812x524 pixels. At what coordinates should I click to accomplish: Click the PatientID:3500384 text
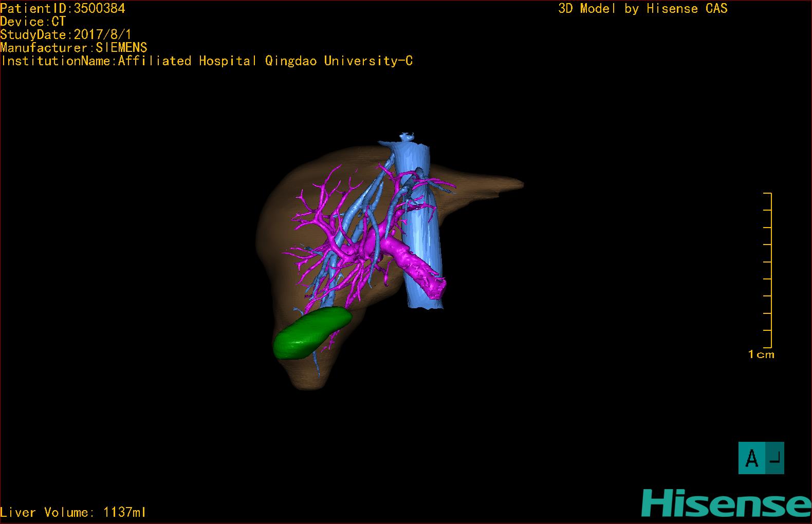point(63,8)
